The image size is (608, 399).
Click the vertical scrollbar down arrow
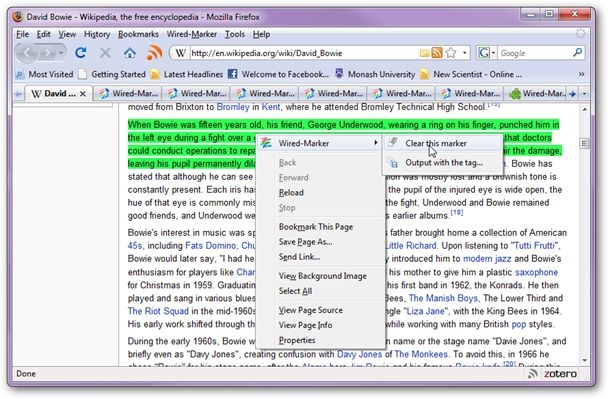click(x=584, y=361)
